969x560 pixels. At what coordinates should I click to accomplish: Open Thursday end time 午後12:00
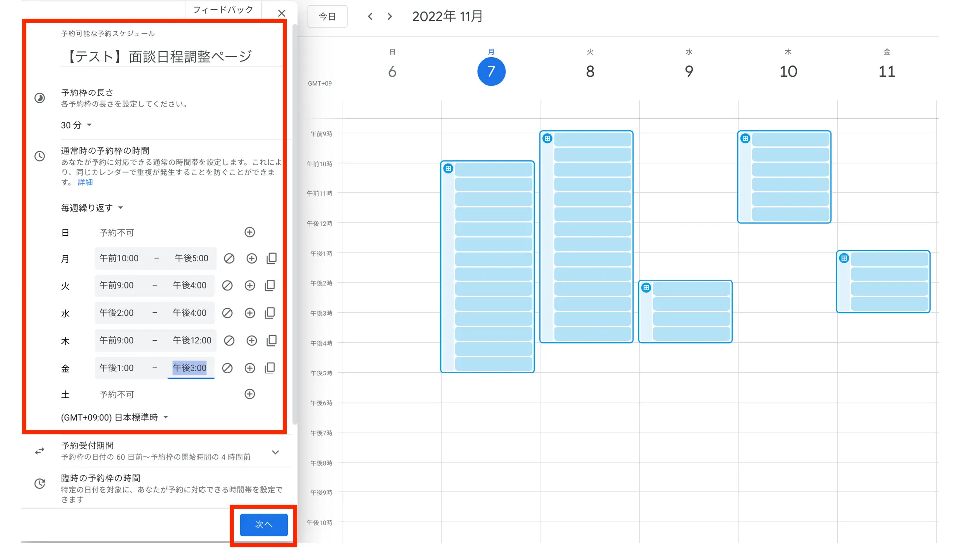(x=192, y=340)
